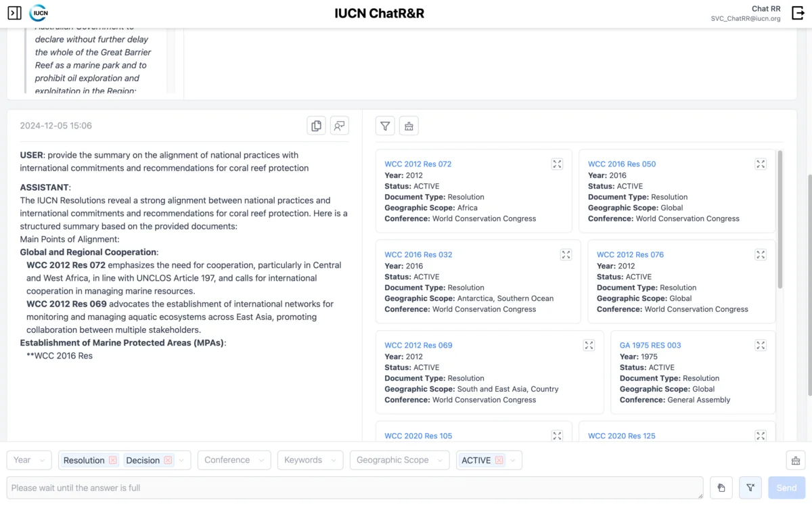Remove the ACTIVE status filter tag
Screen dimensions: 812x506
[499, 461]
